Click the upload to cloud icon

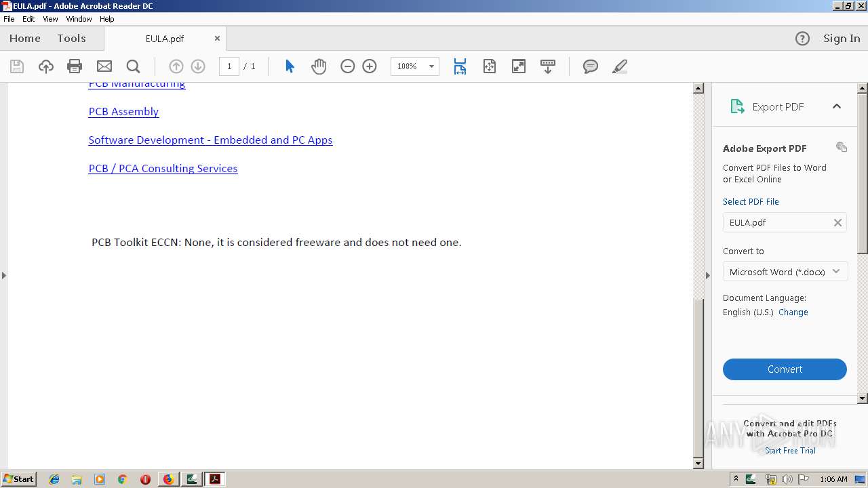coord(45,66)
